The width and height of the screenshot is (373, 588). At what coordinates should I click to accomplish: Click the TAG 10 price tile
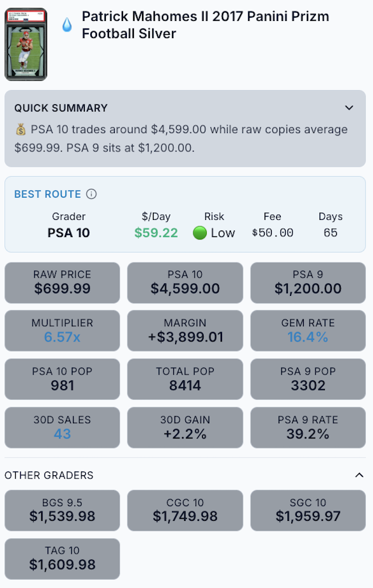pyautogui.click(x=62, y=558)
